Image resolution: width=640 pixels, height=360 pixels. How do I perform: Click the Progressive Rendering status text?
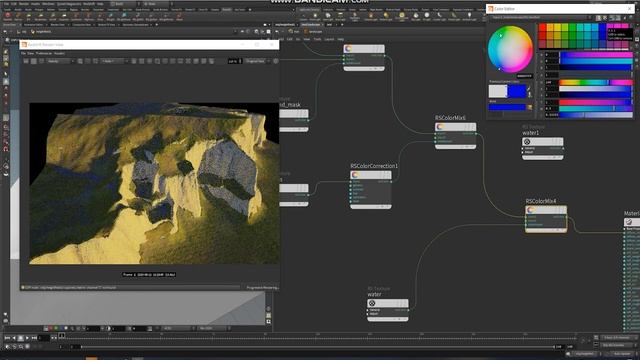click(262, 288)
